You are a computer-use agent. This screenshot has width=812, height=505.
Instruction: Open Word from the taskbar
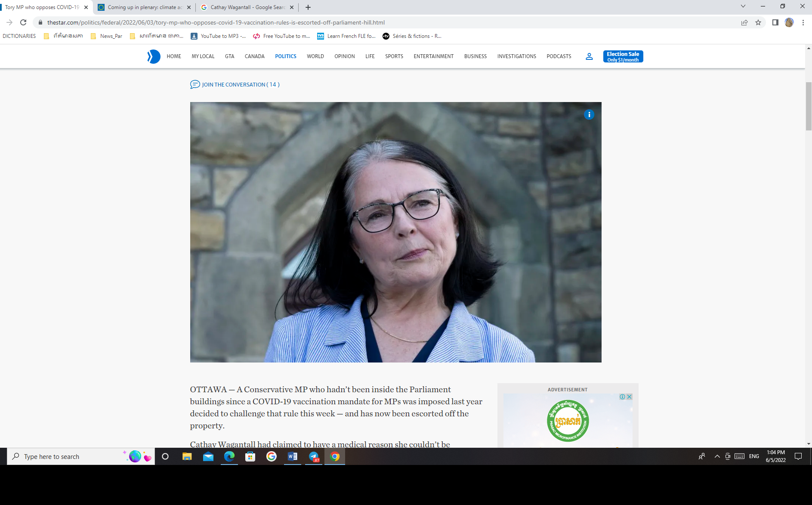click(x=293, y=456)
